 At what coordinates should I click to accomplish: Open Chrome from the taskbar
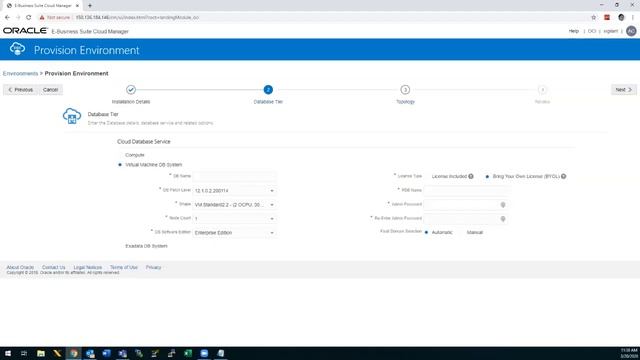[73, 353]
